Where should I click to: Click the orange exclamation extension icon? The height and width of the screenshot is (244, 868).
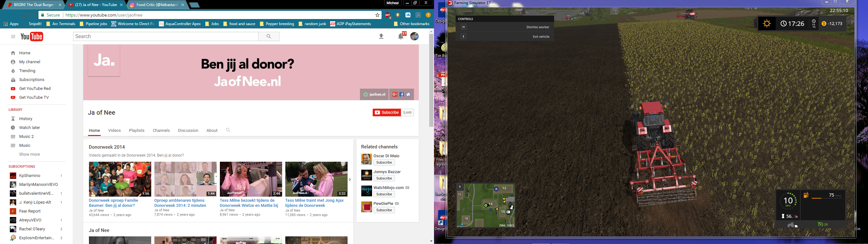[428, 15]
